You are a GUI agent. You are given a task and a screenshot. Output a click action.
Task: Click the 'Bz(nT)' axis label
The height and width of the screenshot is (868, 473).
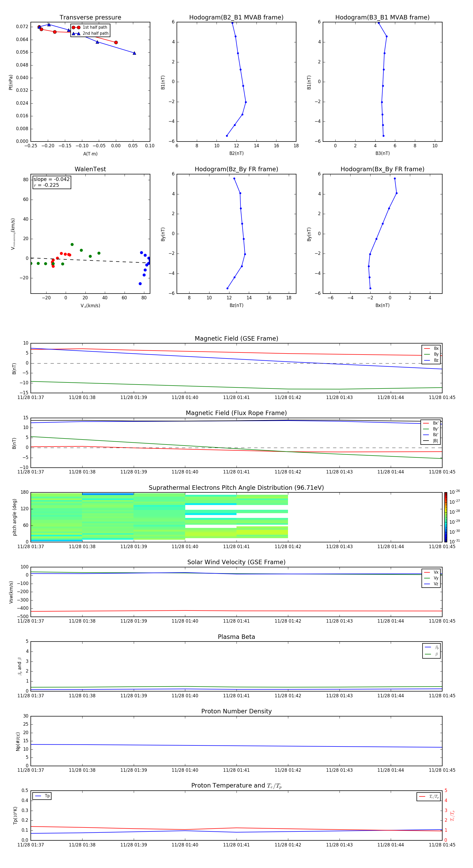(236, 305)
